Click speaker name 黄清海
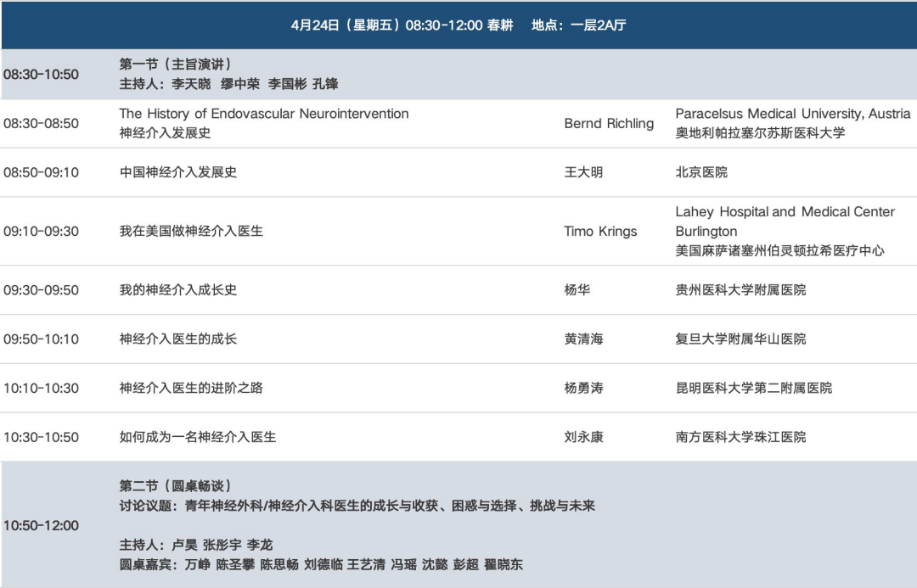The height and width of the screenshot is (588, 917). tap(583, 339)
